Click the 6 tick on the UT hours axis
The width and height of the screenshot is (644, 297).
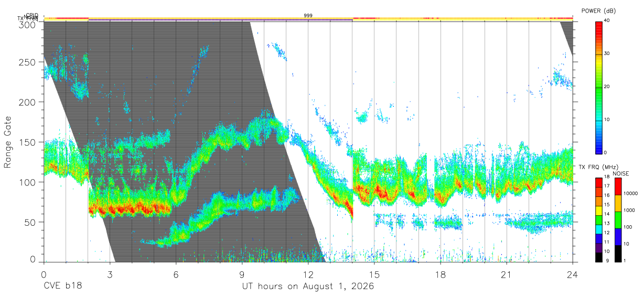(x=176, y=274)
